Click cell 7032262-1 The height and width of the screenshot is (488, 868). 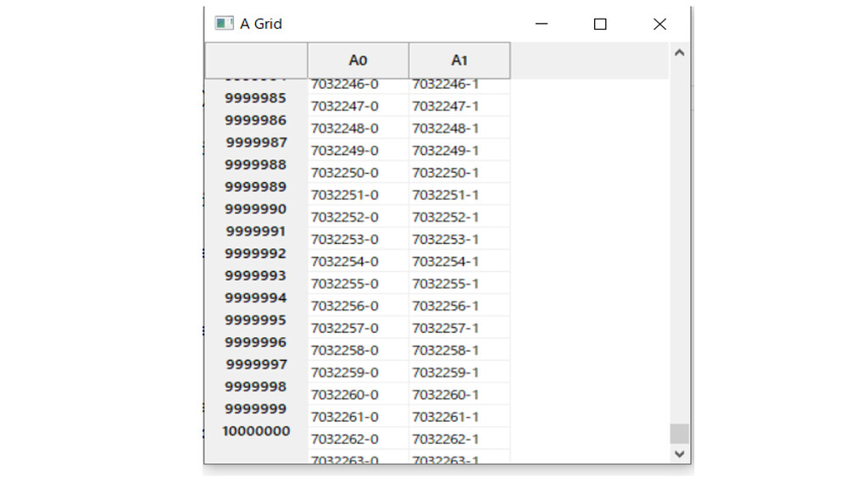(459, 439)
